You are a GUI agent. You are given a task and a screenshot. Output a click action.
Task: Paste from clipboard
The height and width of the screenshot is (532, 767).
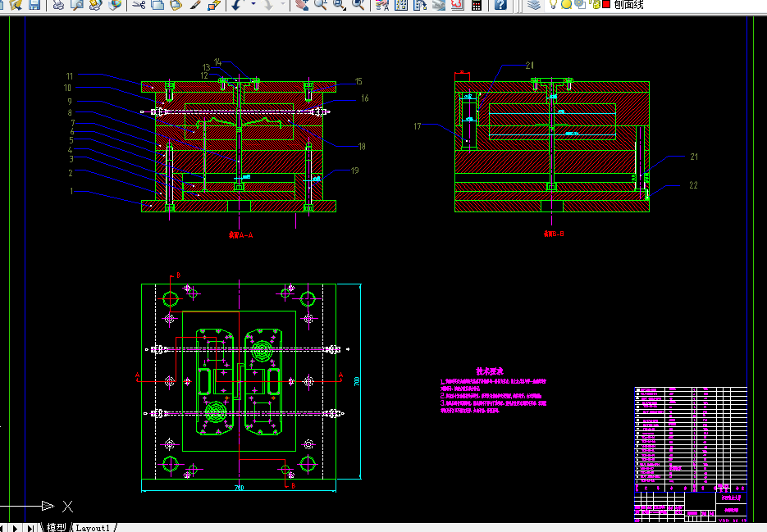click(x=176, y=4)
